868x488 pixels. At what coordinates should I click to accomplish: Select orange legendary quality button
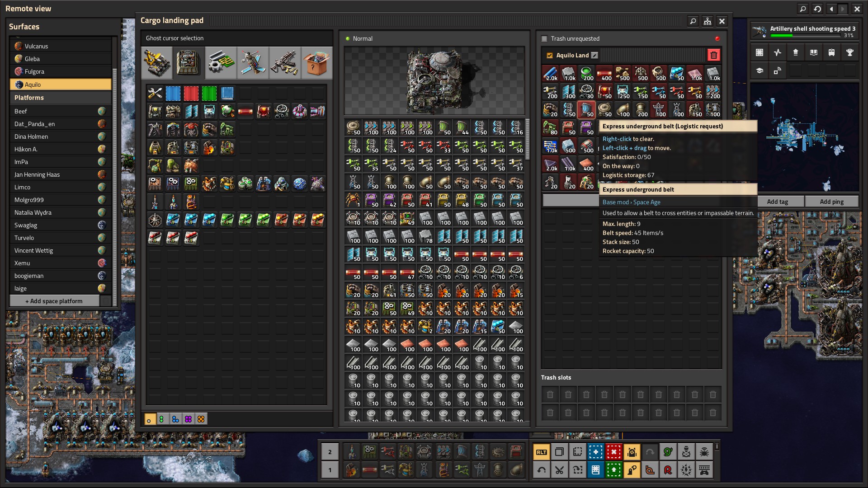pos(201,419)
